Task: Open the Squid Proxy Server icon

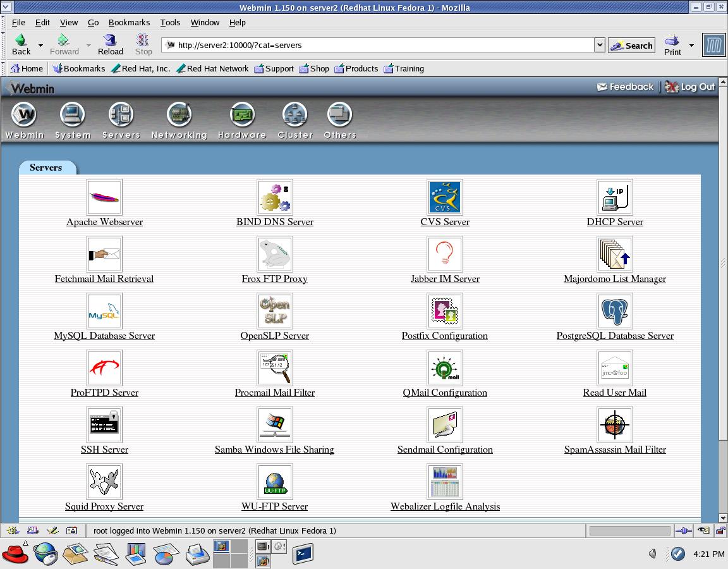Action: click(x=104, y=482)
